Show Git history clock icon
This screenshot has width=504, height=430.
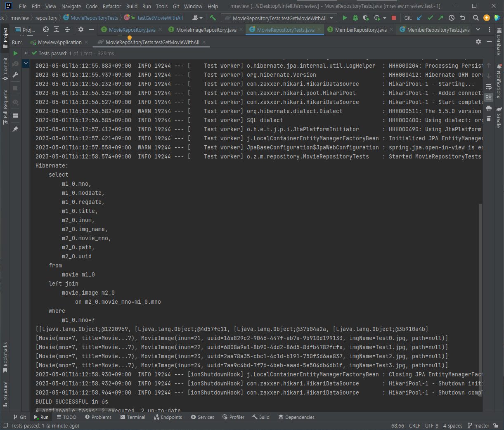click(x=452, y=18)
